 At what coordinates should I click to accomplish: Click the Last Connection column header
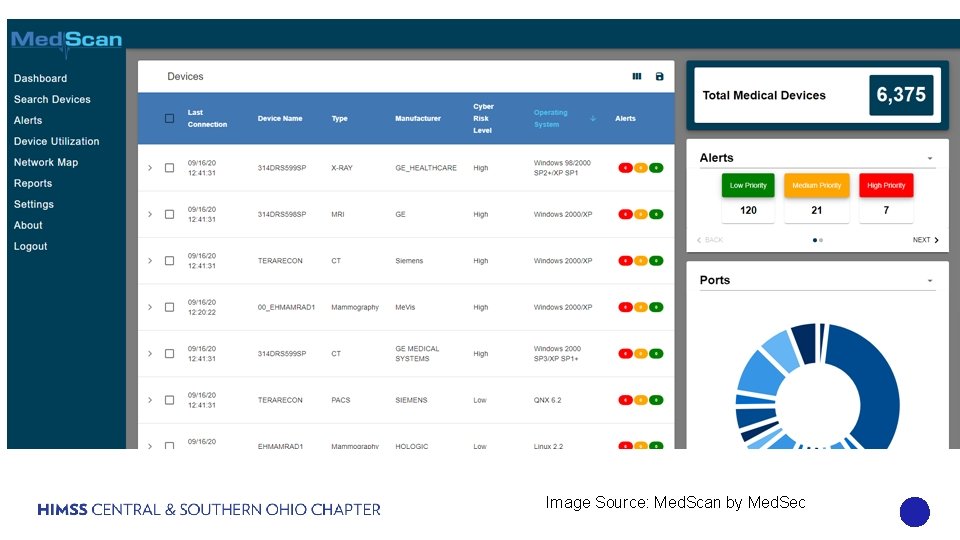point(207,118)
